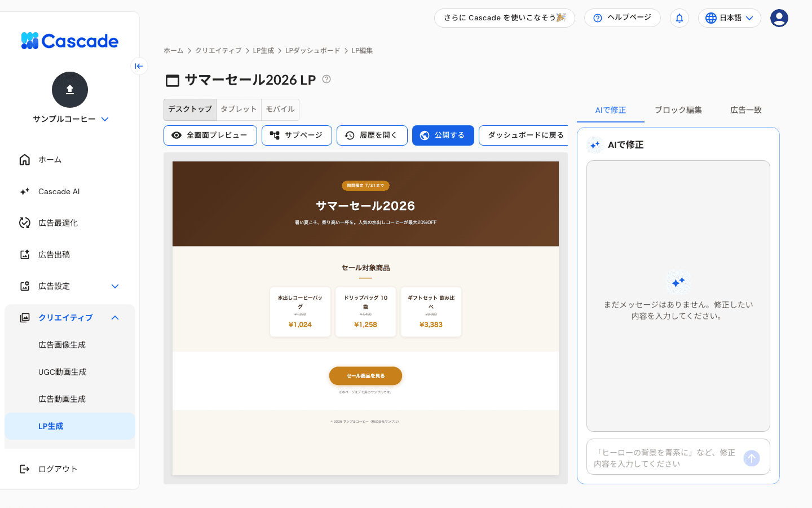812x508 pixels.
Task: Expand 広告設定 menu
Action: 70,286
